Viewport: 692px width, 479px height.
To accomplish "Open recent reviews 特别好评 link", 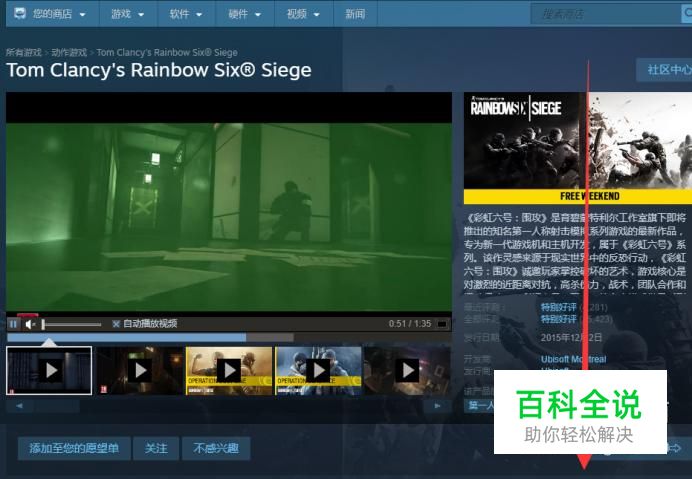I will [x=559, y=307].
